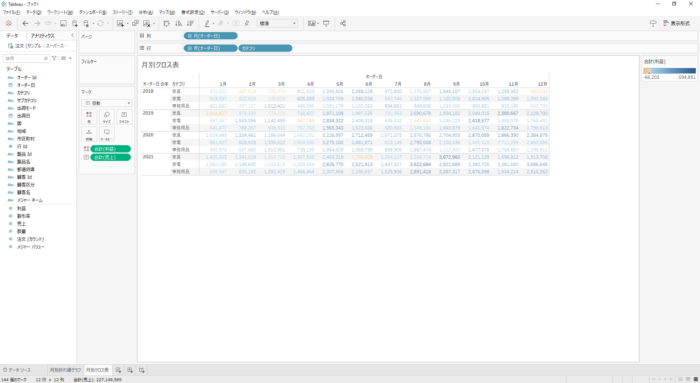Click the run update refresh icon
The height and width of the screenshot is (383, 700).
tap(100, 23)
